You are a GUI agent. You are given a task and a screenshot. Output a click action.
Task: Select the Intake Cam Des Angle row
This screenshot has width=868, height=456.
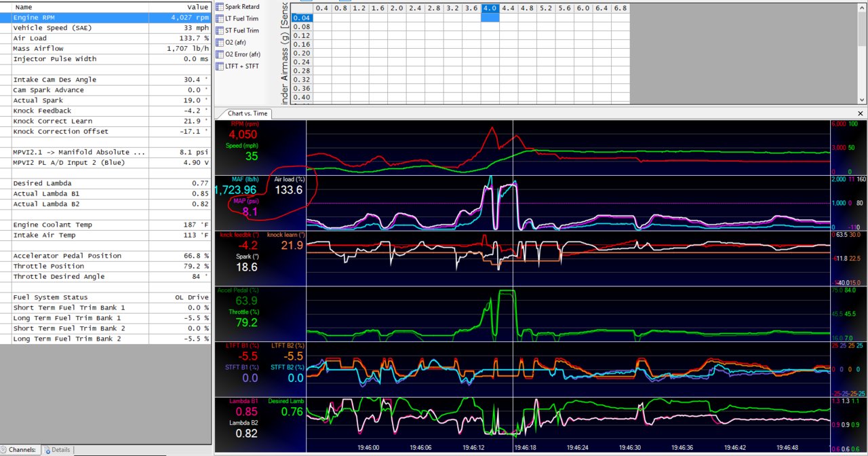tap(106, 79)
